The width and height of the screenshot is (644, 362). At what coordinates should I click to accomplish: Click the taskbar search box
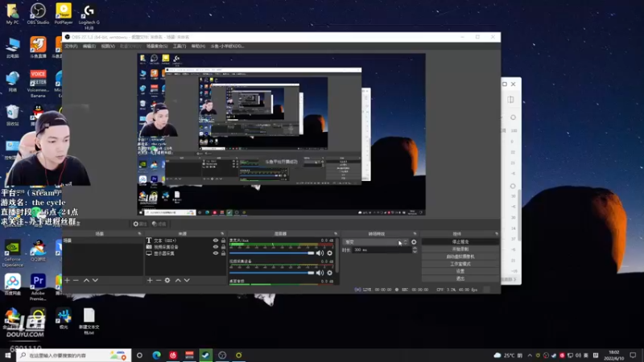[x=74, y=356]
